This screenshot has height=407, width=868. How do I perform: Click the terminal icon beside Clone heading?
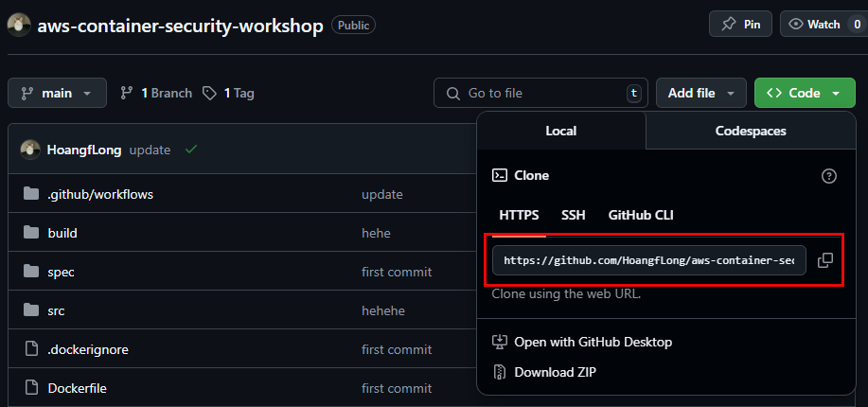coord(500,175)
